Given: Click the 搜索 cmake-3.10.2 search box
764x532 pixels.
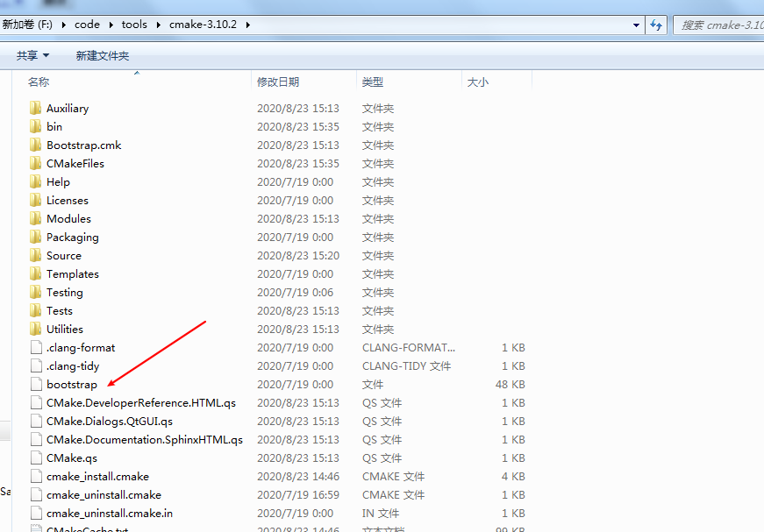Looking at the screenshot, I should (718, 25).
